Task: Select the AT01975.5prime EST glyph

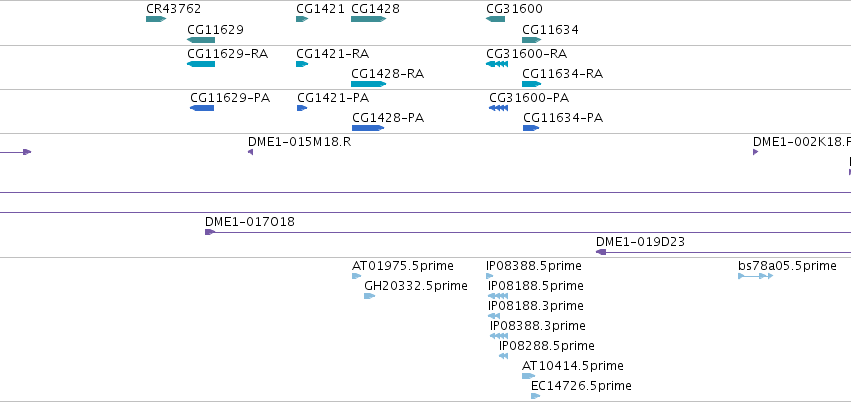Action: [357, 276]
